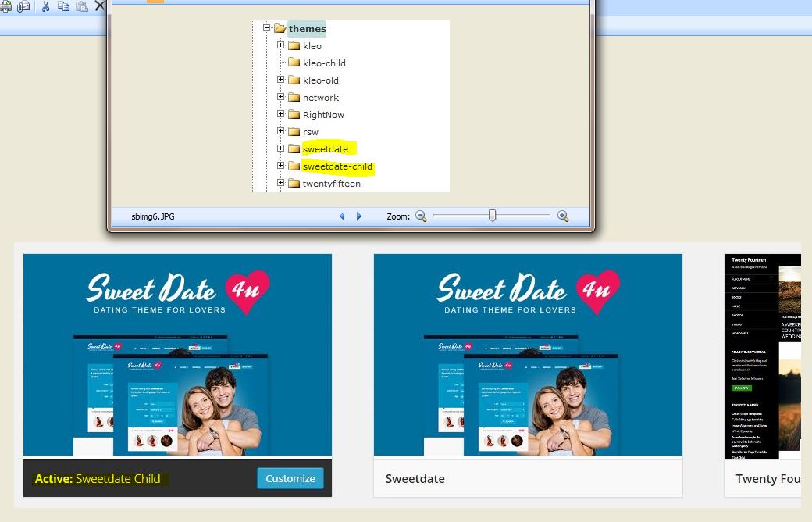Go to next image with right arrow
Viewport: 812px width, 522px height.
(359, 216)
